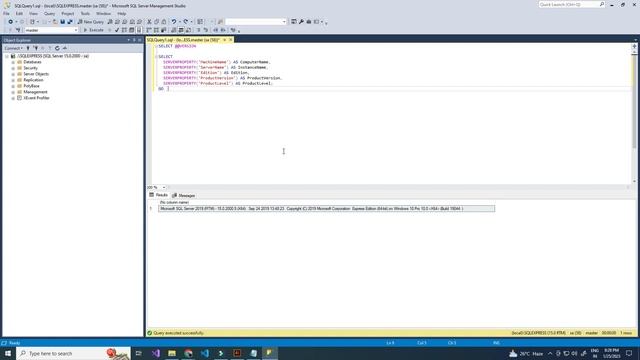Toggle Include Client Statistics
Screen dimensions: 640x360
point(163,30)
